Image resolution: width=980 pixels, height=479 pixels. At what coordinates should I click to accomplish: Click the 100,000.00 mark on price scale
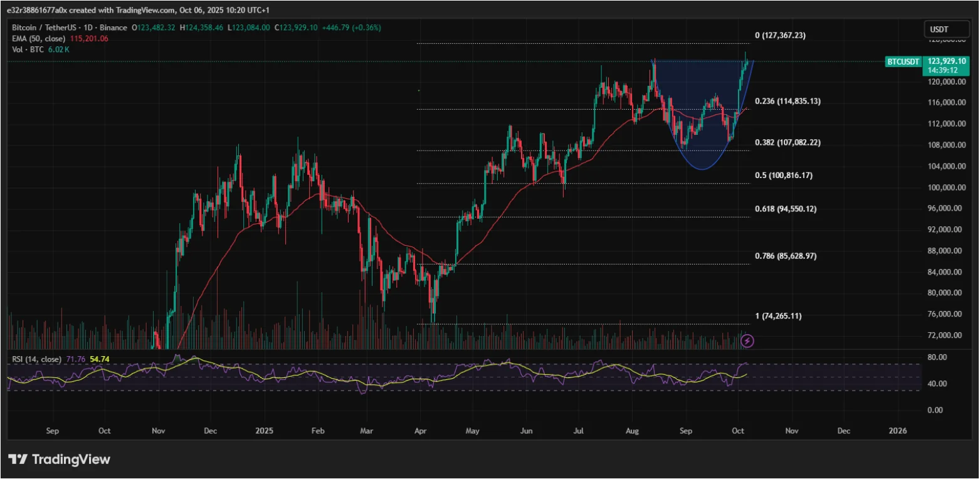pyautogui.click(x=946, y=187)
